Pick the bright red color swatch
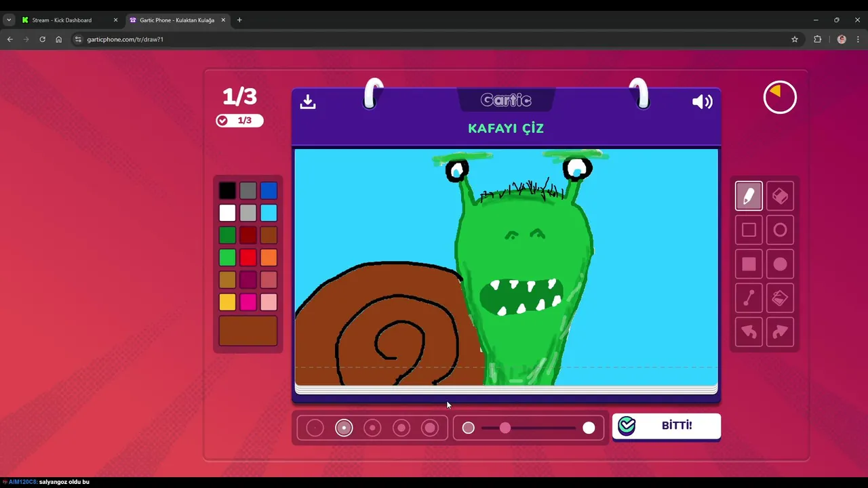This screenshot has height=488, width=868. [x=248, y=258]
